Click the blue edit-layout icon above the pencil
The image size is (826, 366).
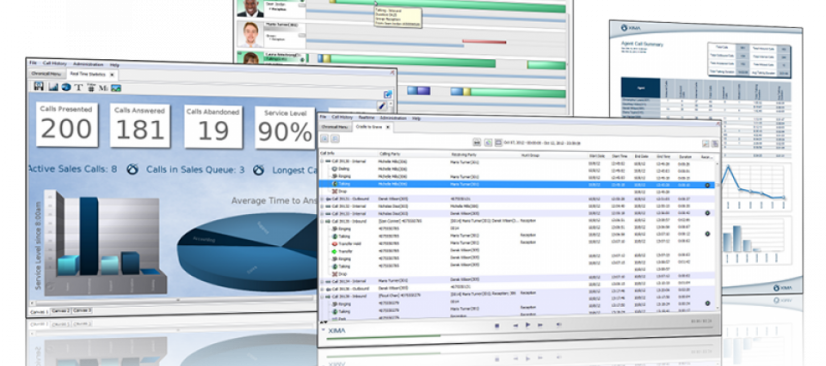[x=388, y=94]
